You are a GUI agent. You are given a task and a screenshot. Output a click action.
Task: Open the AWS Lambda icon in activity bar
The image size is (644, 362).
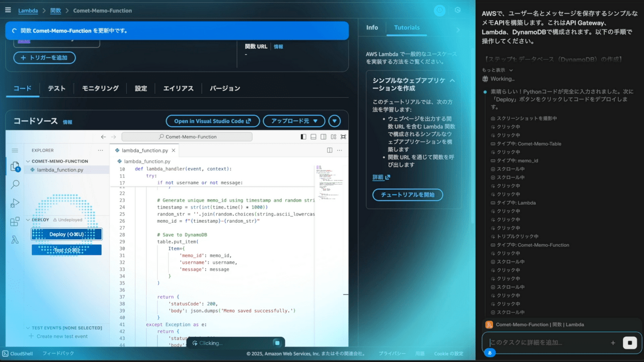point(15,240)
